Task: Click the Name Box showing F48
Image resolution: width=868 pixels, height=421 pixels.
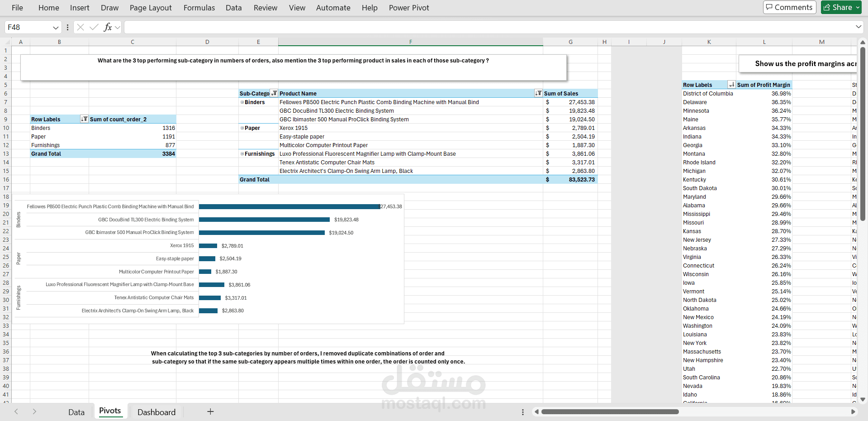Action: (28, 27)
